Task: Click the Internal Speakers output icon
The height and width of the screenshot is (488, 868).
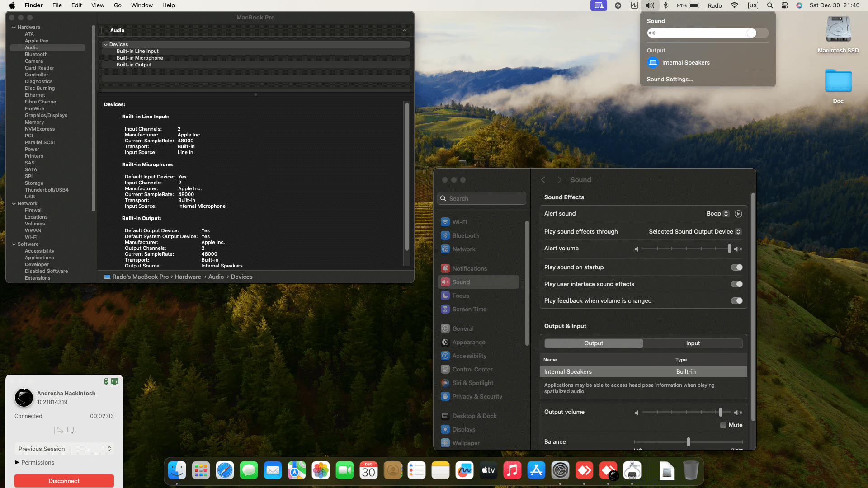Action: [x=653, y=63]
